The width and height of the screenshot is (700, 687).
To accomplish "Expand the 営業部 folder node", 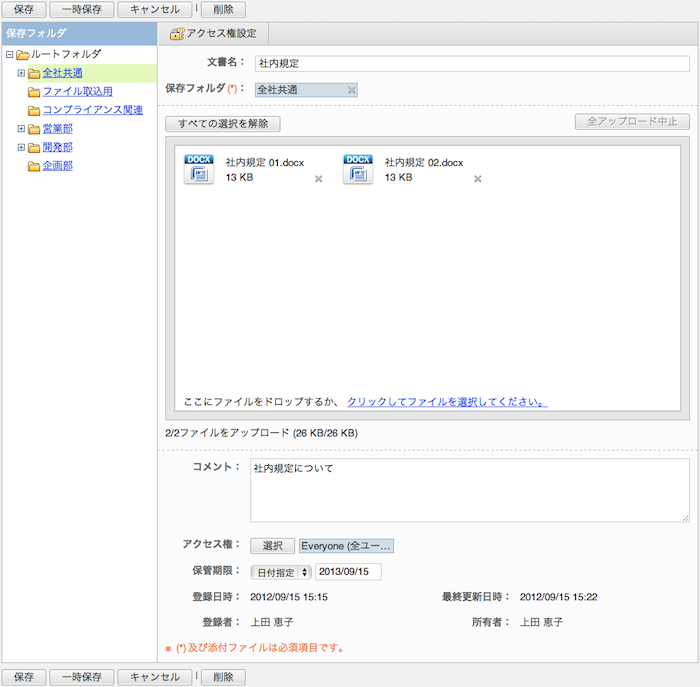I will coord(21,129).
